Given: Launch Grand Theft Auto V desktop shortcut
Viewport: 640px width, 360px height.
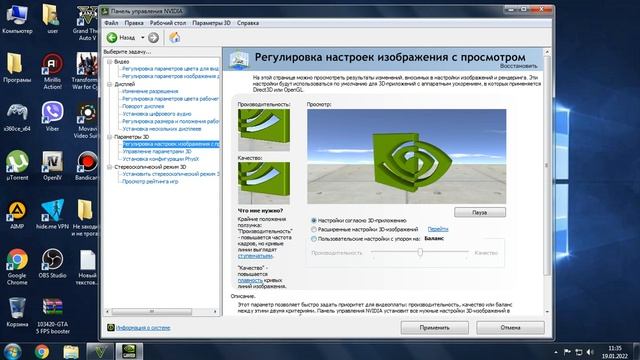Looking at the screenshot, I should (x=87, y=22).
